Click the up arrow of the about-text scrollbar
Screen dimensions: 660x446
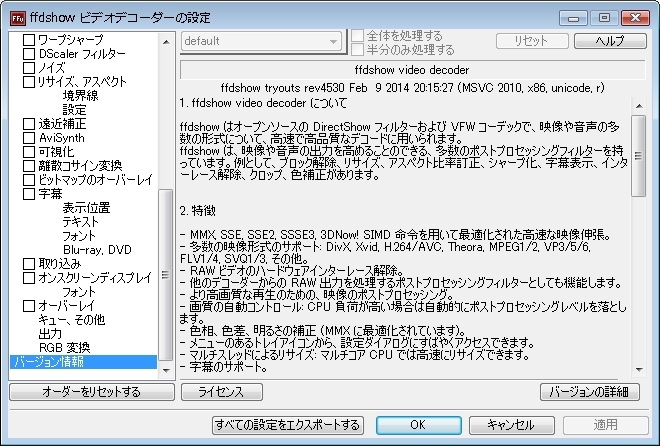coord(639,106)
